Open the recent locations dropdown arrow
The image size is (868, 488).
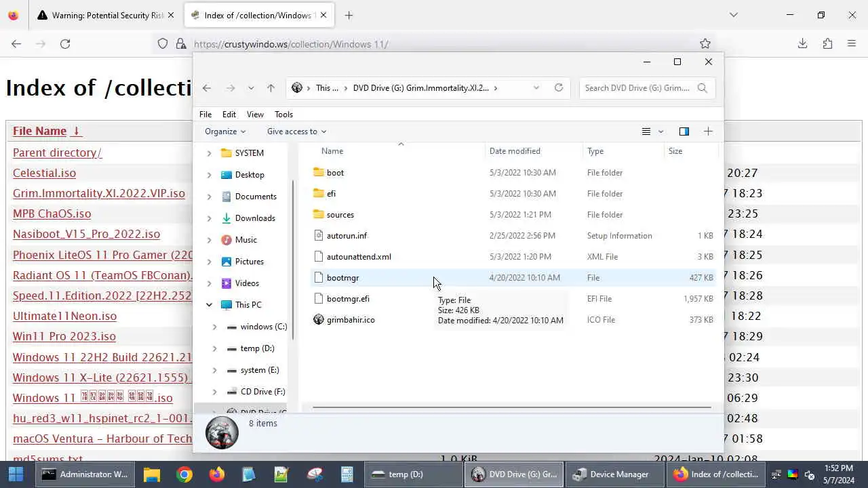(251, 88)
